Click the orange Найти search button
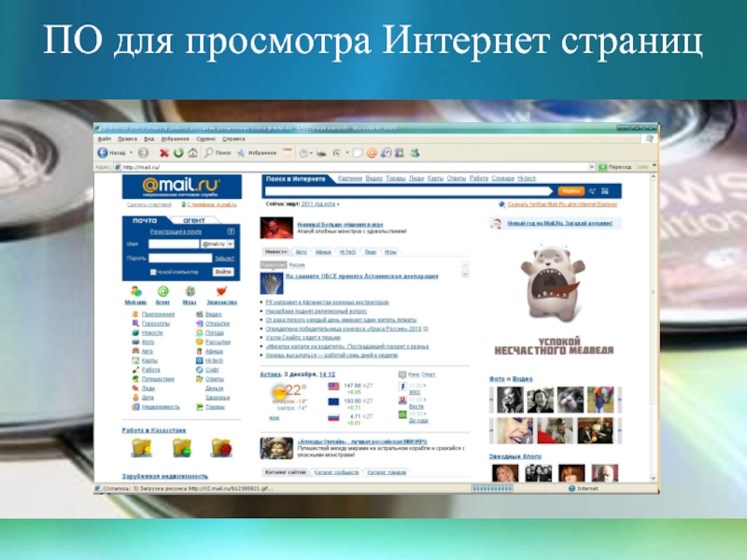Screen dimensions: 747x560 tap(571, 189)
